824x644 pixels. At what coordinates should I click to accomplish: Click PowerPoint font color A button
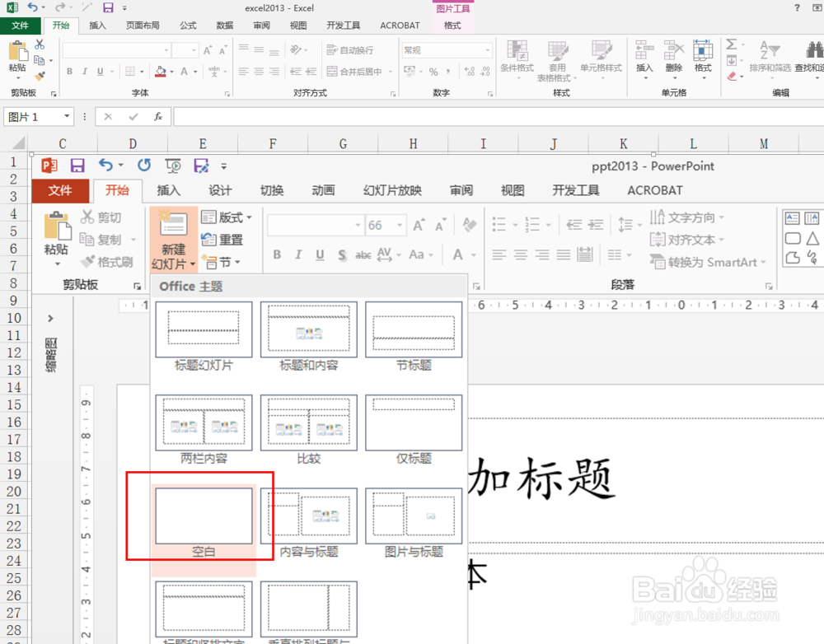coord(457,254)
